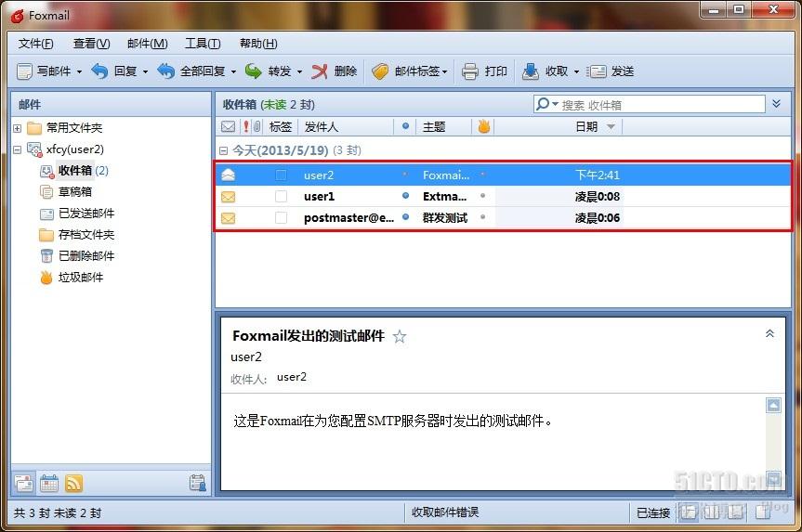Switch to the Calendar view bottom icon
This screenshot has width=802, height=532.
pos(49,483)
